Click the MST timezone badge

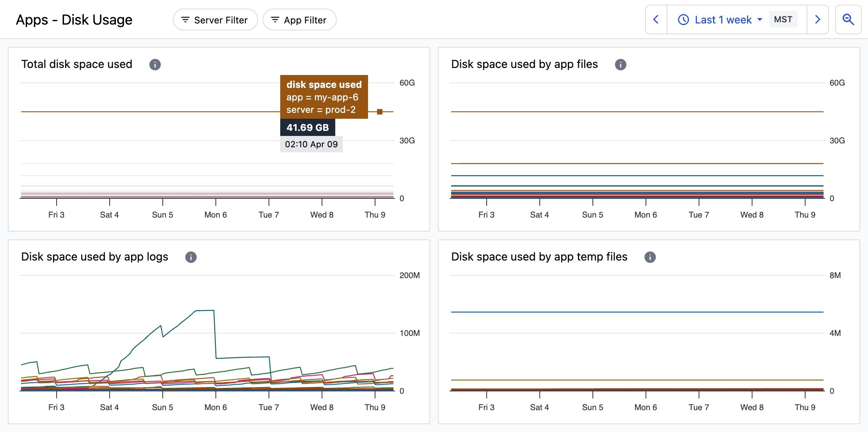[x=783, y=20]
